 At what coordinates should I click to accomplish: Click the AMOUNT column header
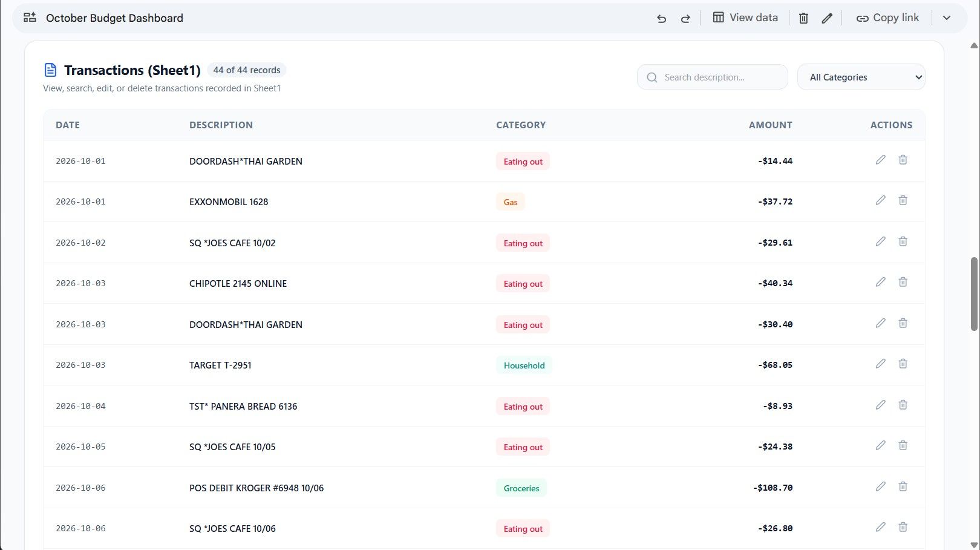pyautogui.click(x=770, y=125)
